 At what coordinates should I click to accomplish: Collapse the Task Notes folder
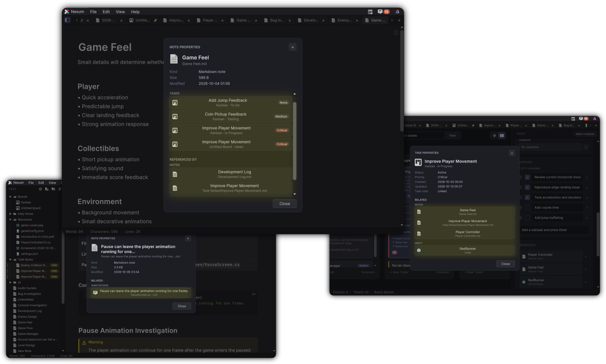[10, 260]
